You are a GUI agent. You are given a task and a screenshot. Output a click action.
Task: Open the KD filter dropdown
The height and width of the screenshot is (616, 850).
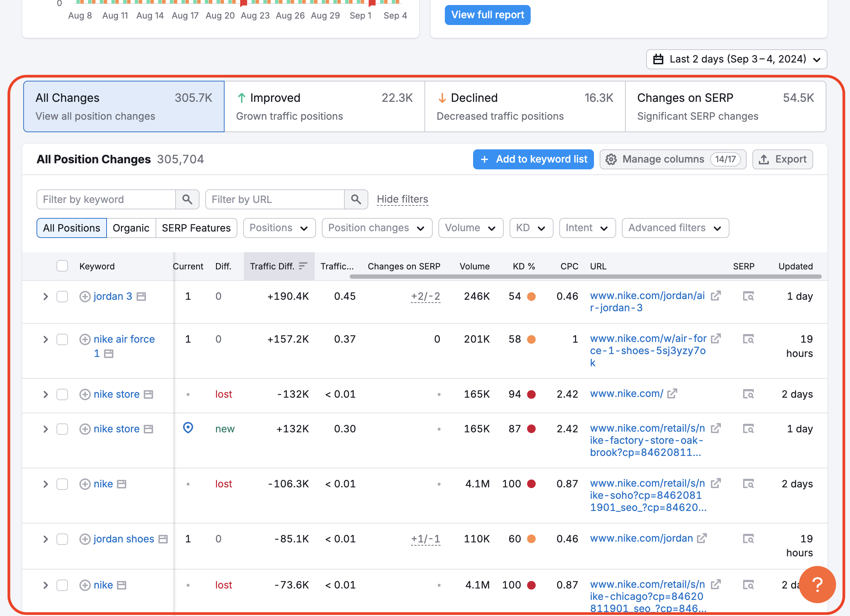tap(531, 228)
